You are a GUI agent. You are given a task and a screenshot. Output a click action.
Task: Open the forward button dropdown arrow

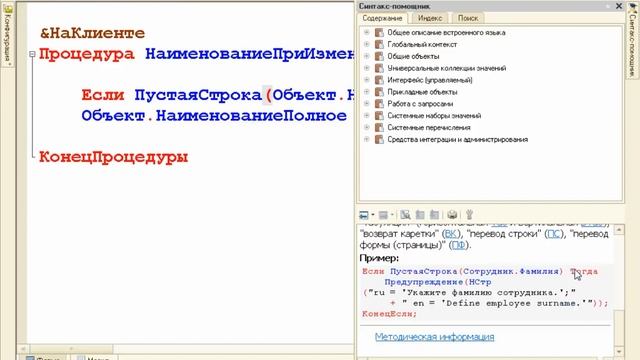coord(392,215)
